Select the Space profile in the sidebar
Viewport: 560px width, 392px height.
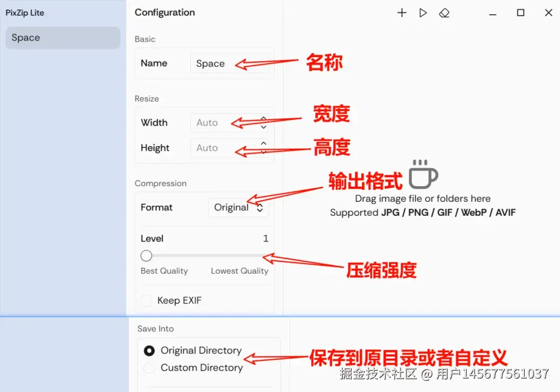[62, 37]
